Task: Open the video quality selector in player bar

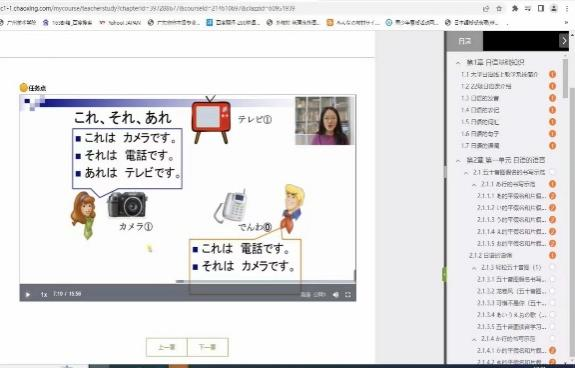Action: pos(305,294)
